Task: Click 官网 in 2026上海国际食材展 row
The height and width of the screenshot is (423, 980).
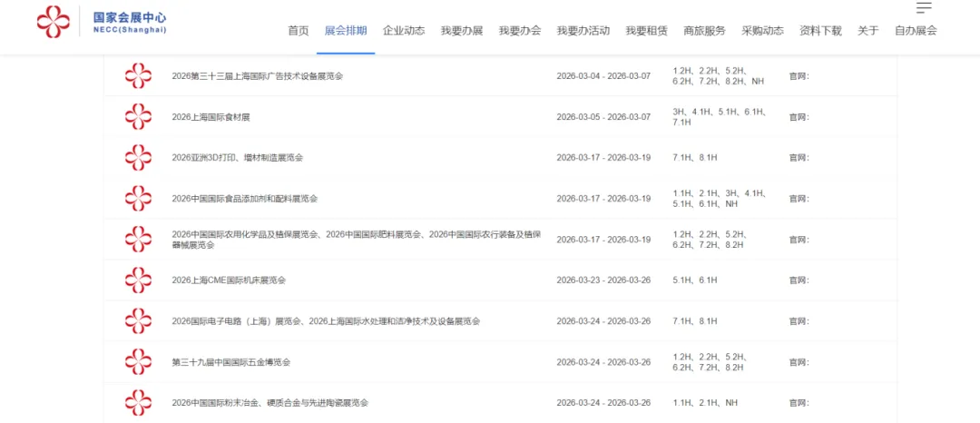Action: 799,117
